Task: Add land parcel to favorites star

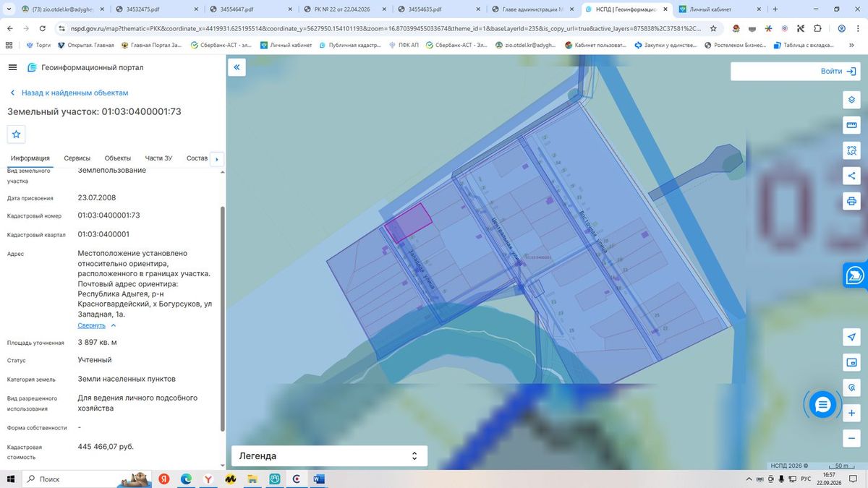Action: 17,134
